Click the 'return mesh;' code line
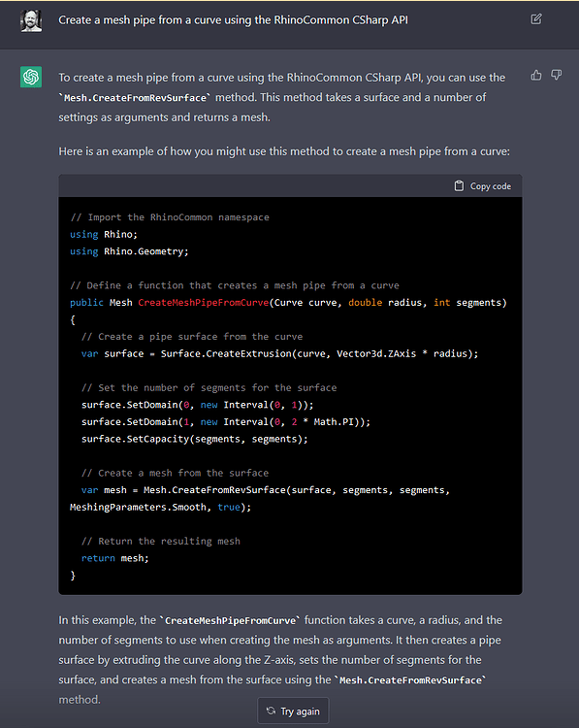Viewport: 579px width, 728px height. (x=115, y=558)
